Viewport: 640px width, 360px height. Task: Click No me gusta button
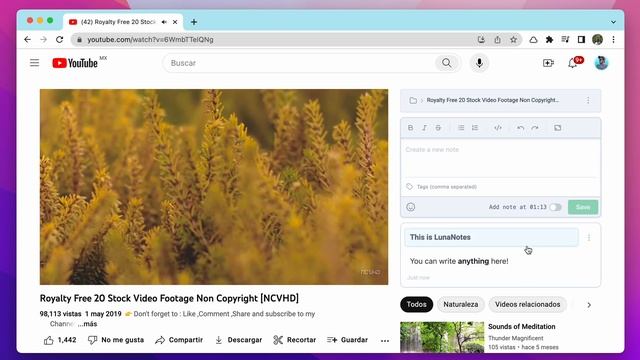116,340
